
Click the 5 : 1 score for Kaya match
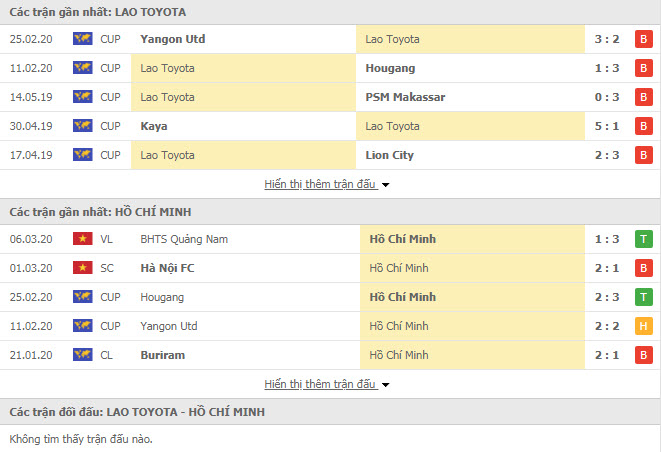pos(607,126)
